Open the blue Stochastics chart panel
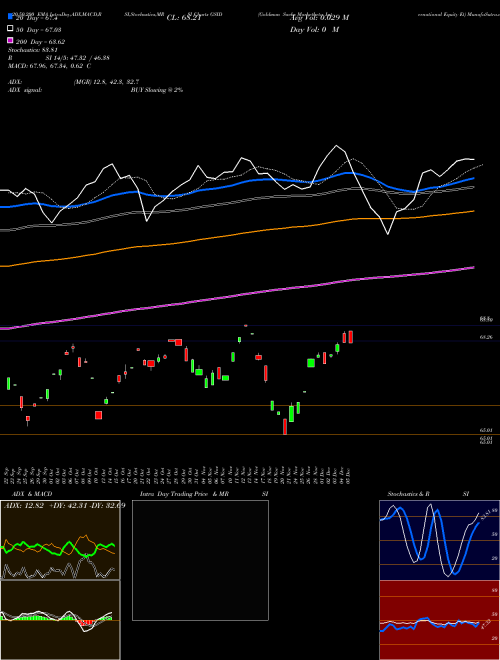Viewport: 500px width, 660px height. coord(439,540)
